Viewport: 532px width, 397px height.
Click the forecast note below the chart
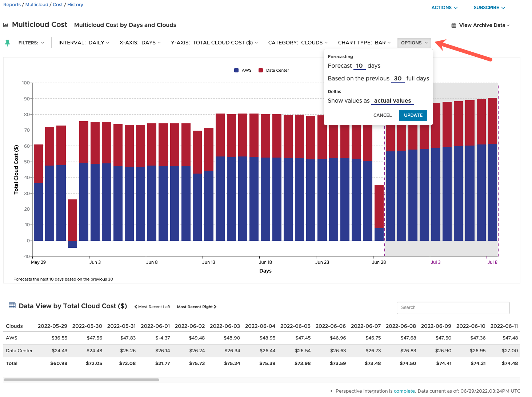[x=63, y=279]
